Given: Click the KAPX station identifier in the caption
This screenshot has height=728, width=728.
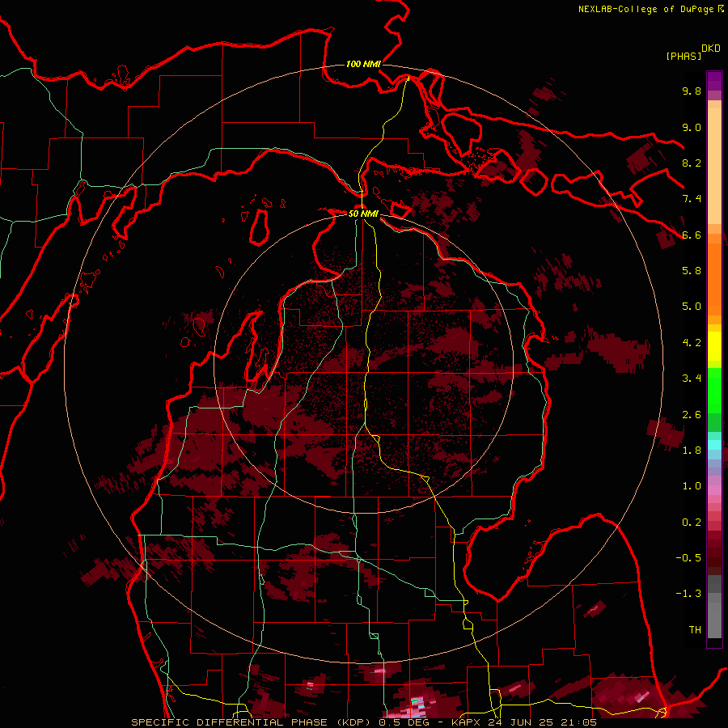Looking at the screenshot, I should click(x=464, y=722).
